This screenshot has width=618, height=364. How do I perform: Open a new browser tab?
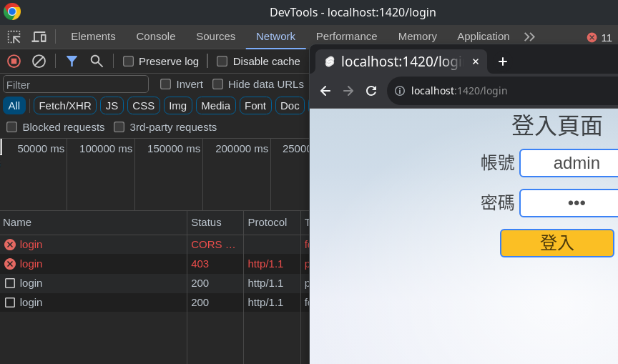pyautogui.click(x=503, y=62)
